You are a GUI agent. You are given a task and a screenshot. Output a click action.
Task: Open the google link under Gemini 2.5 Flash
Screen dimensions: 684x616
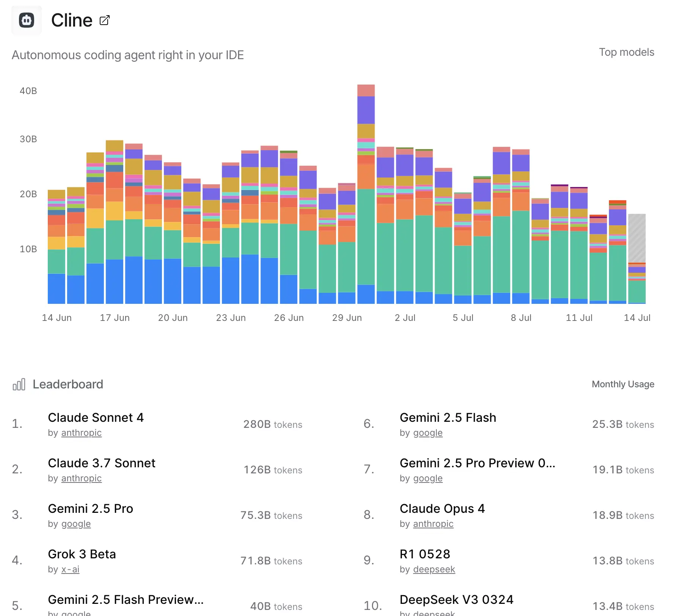point(428,433)
